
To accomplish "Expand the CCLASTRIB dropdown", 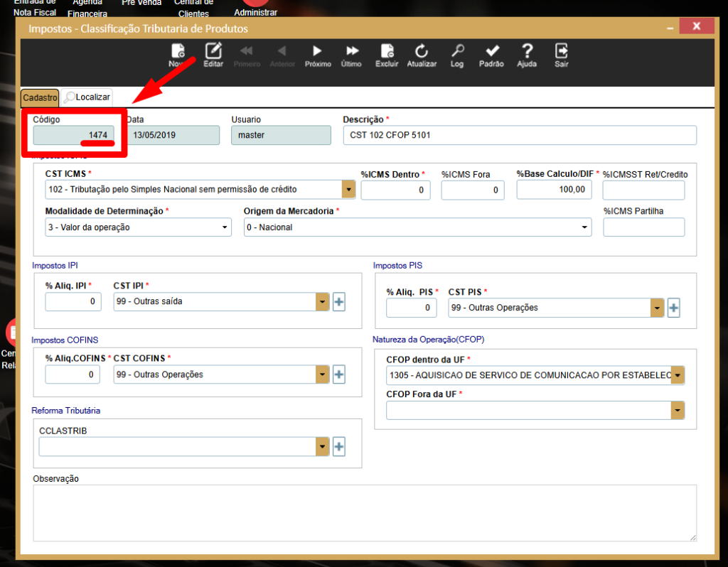I will click(323, 447).
